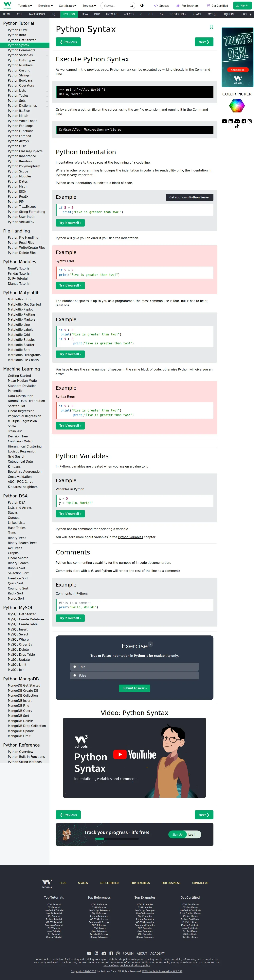Image resolution: width=254 pixels, height=980 pixels.
Task: Open the Exercises dropdown menu
Action: (46, 6)
